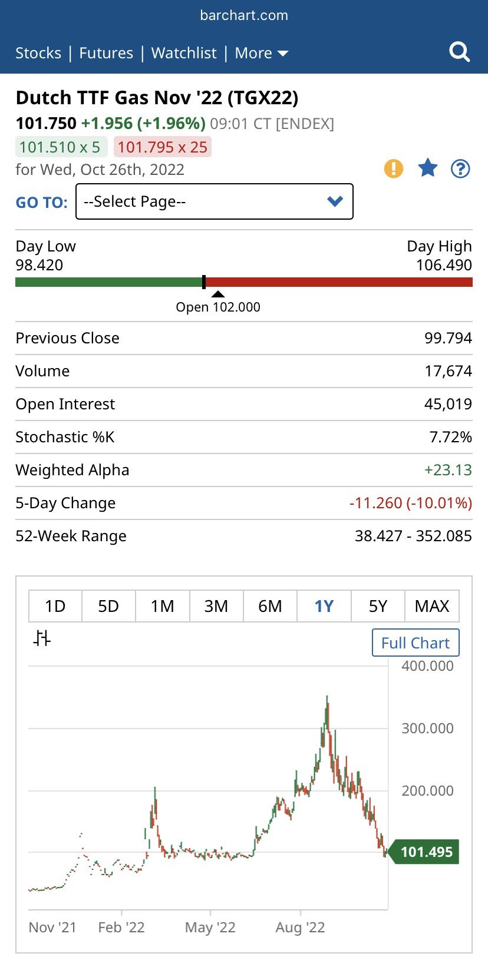Add to watchlist with star icon

[x=427, y=169]
